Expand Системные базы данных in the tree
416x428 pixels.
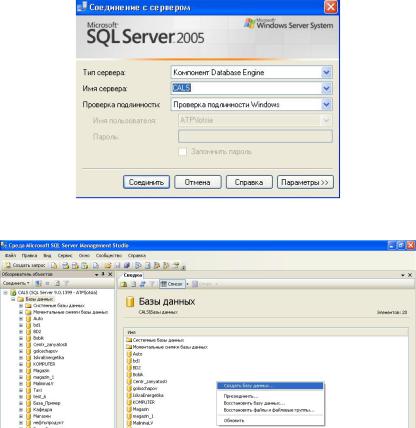coord(21,306)
